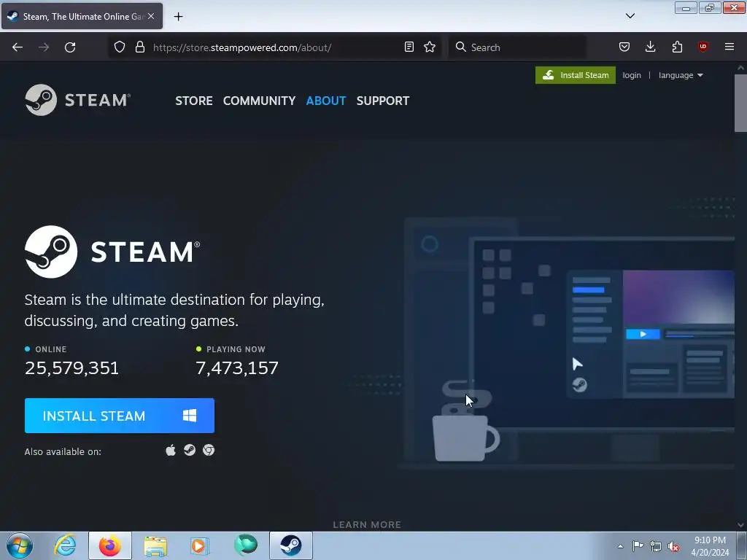Image resolution: width=747 pixels, height=560 pixels.
Task: Open the Steam app in taskbar
Action: [291, 545]
